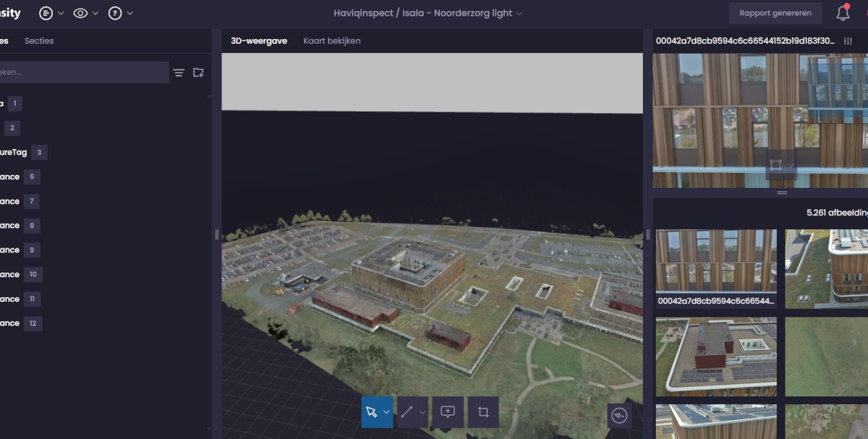Screen dimensions: 868x439
Task: Open the notifications bell
Action: 843,13
